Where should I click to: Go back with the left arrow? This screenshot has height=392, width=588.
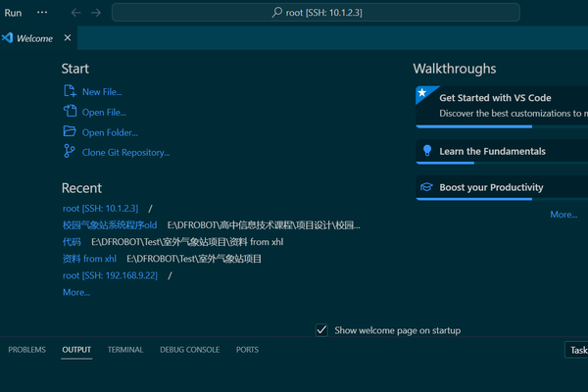[x=76, y=13]
